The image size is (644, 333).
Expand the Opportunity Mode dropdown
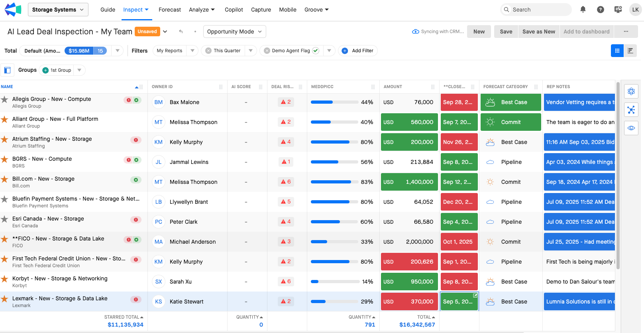click(234, 32)
